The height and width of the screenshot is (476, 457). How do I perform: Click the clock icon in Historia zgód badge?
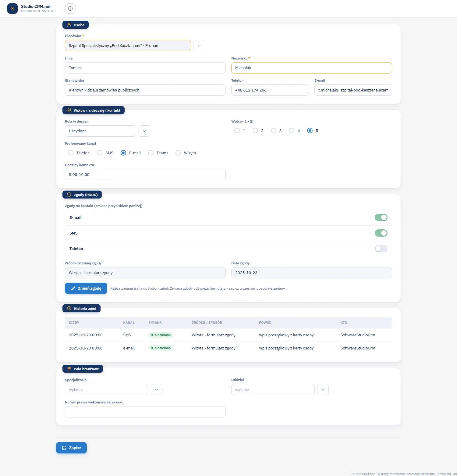click(69, 309)
